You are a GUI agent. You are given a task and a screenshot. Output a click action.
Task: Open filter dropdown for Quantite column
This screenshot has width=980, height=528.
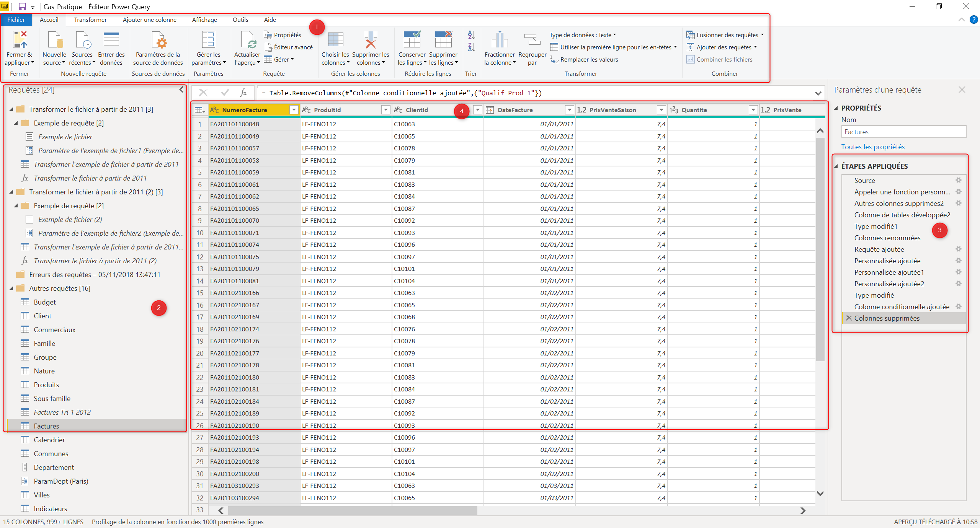point(753,110)
